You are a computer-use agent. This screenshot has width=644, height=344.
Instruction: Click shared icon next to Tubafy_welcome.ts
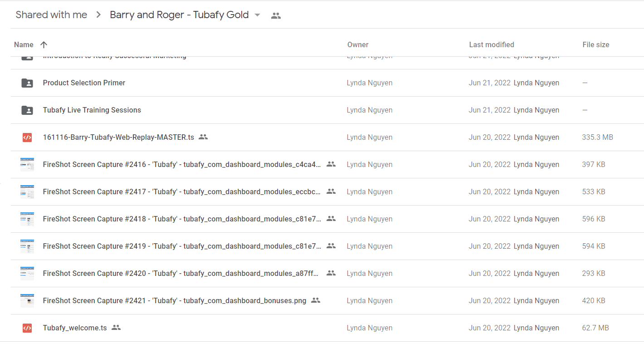(x=116, y=327)
